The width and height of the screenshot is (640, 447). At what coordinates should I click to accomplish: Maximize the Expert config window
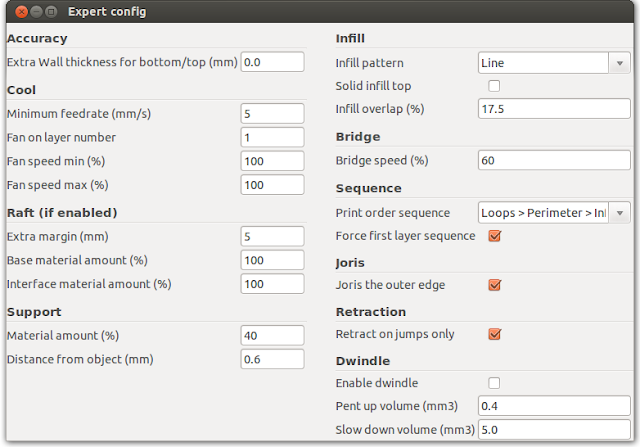(x=52, y=12)
